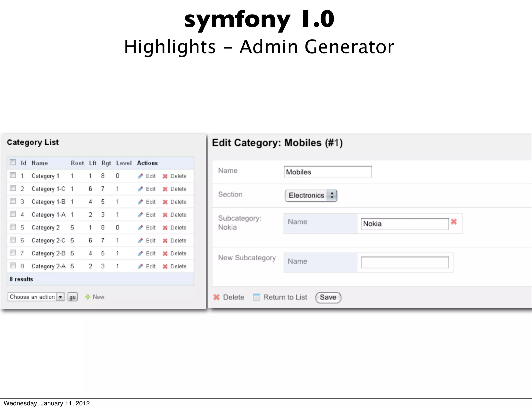Open the Section dropdown showing Electronics
Screen dimensions: 532x409
311,195
